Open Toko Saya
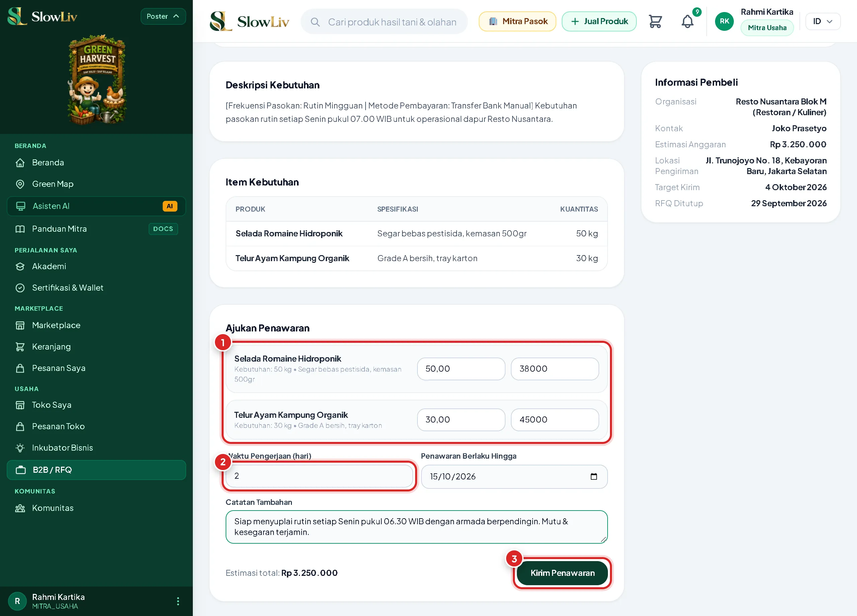The height and width of the screenshot is (616, 857). pos(96,405)
